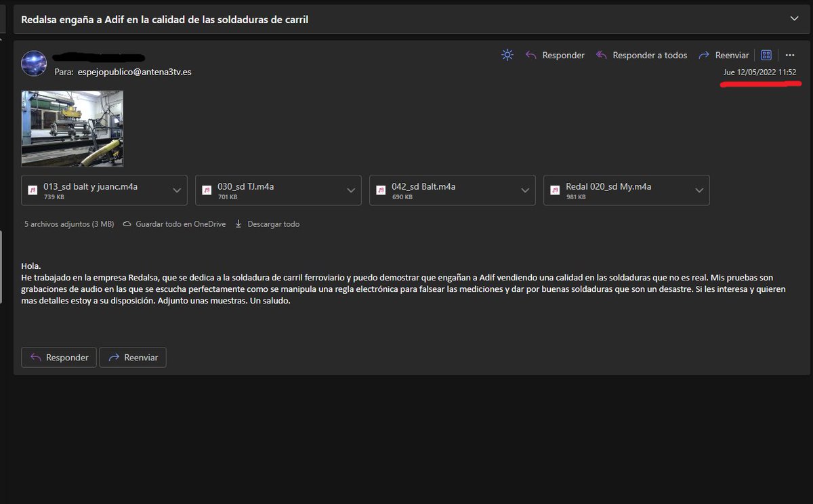The width and height of the screenshot is (813, 504).
Task: Expand options for Redal 020_sd My.m4a
Action: pos(699,191)
